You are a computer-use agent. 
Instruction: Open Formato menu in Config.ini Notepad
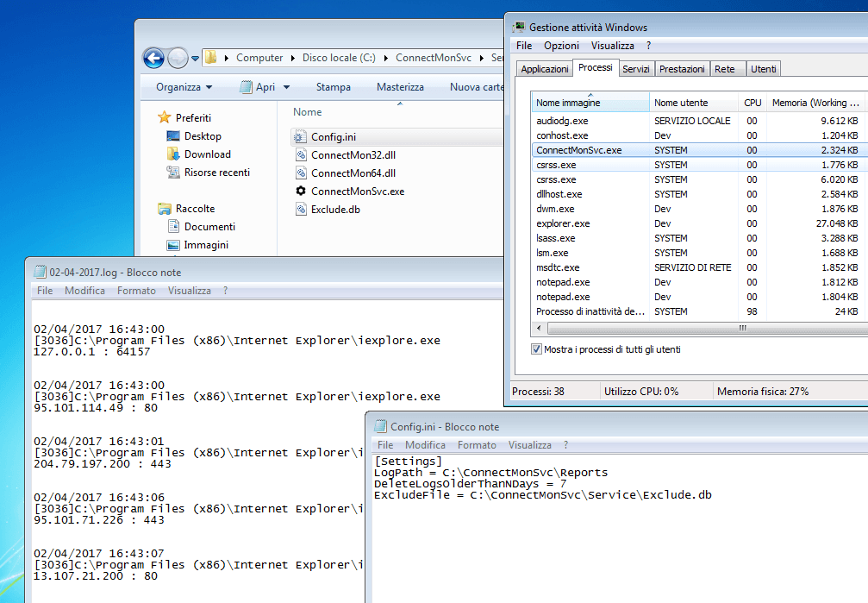click(477, 445)
